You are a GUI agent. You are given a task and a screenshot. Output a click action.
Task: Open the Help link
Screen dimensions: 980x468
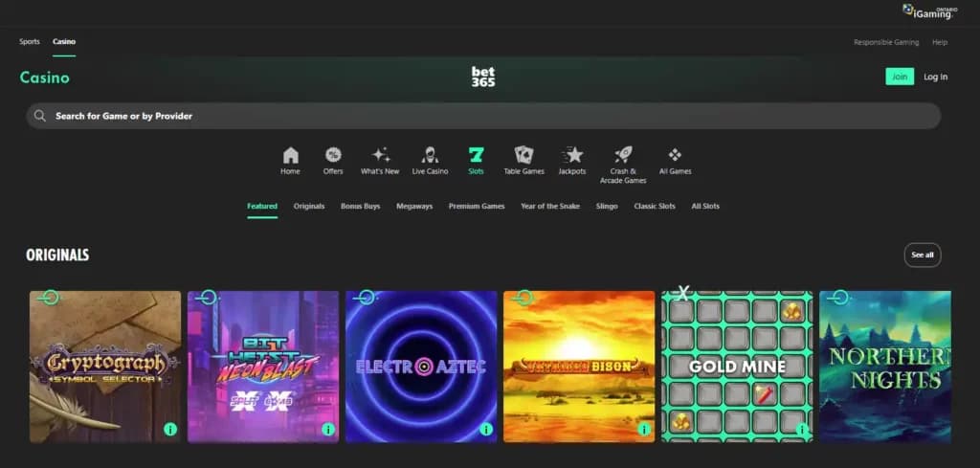point(940,42)
